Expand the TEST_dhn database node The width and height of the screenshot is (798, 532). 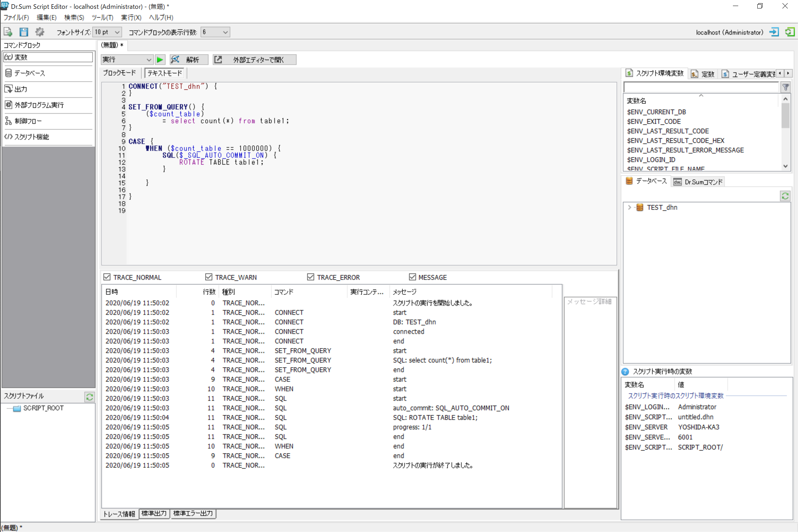(x=630, y=207)
